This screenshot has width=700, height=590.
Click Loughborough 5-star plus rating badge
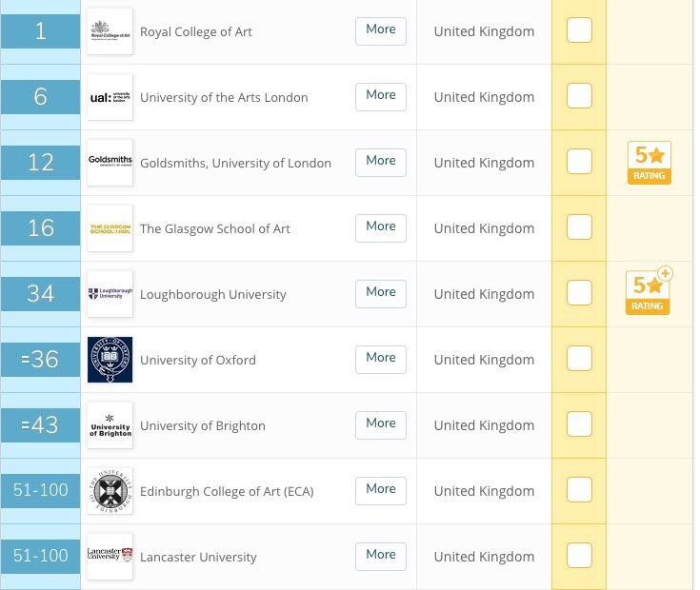coord(649,293)
